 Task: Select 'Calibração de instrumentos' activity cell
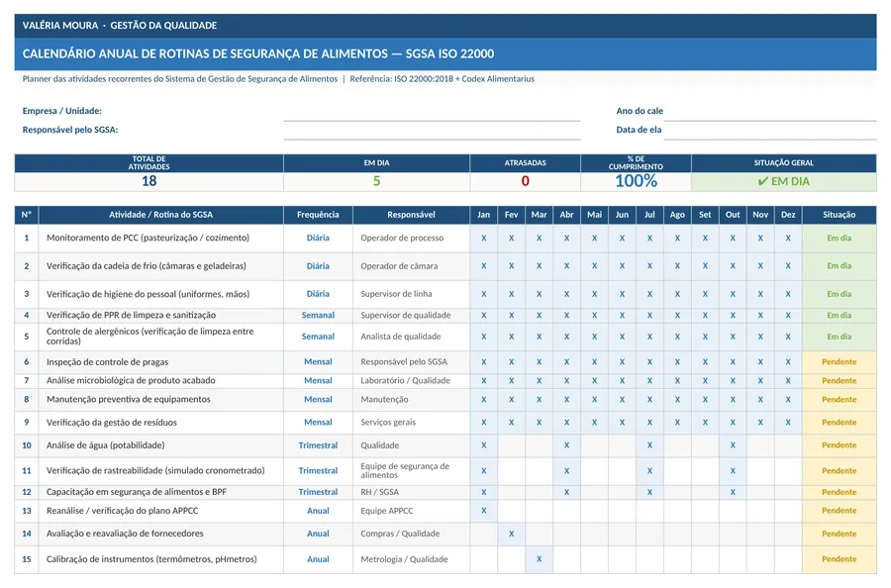(x=160, y=559)
